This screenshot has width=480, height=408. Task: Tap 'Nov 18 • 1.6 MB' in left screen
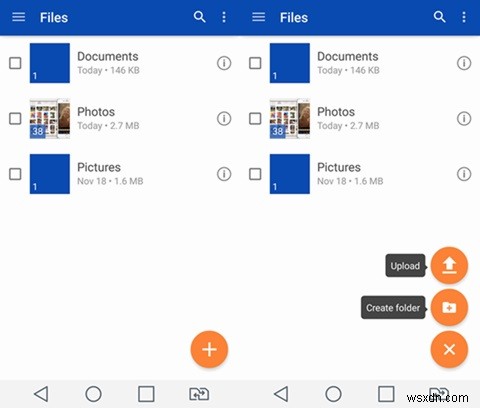coord(110,181)
